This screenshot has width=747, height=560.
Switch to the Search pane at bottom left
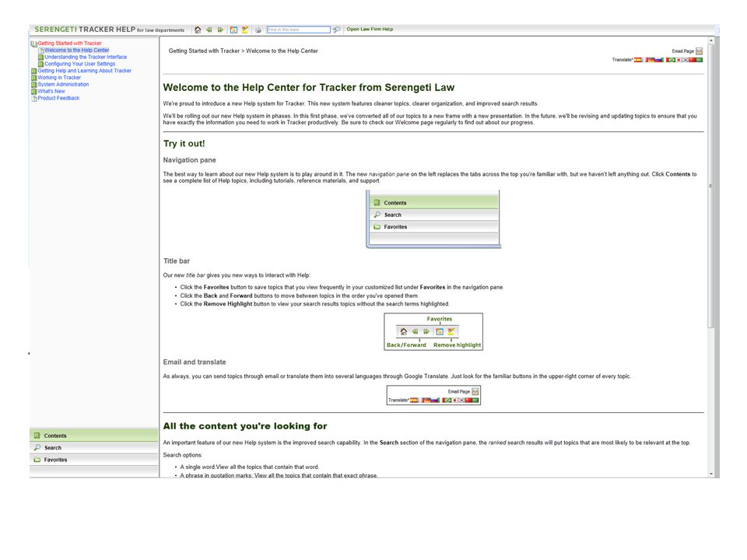click(x=94, y=448)
